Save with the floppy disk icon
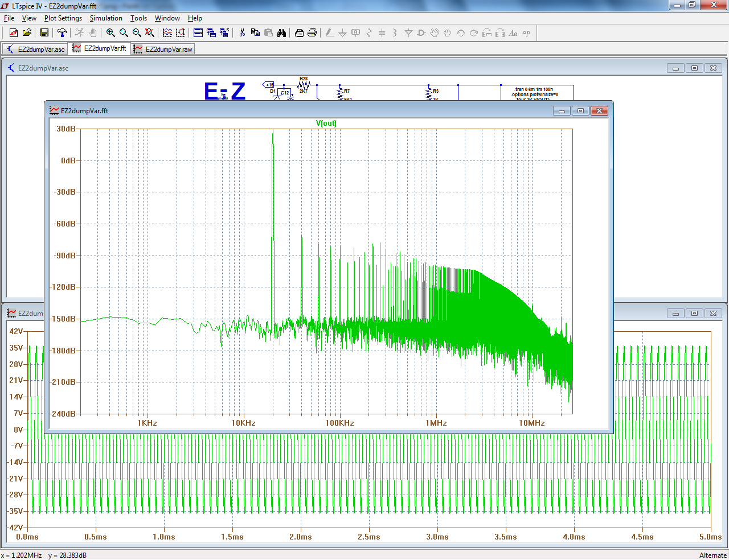The image size is (729, 560). tap(44, 33)
